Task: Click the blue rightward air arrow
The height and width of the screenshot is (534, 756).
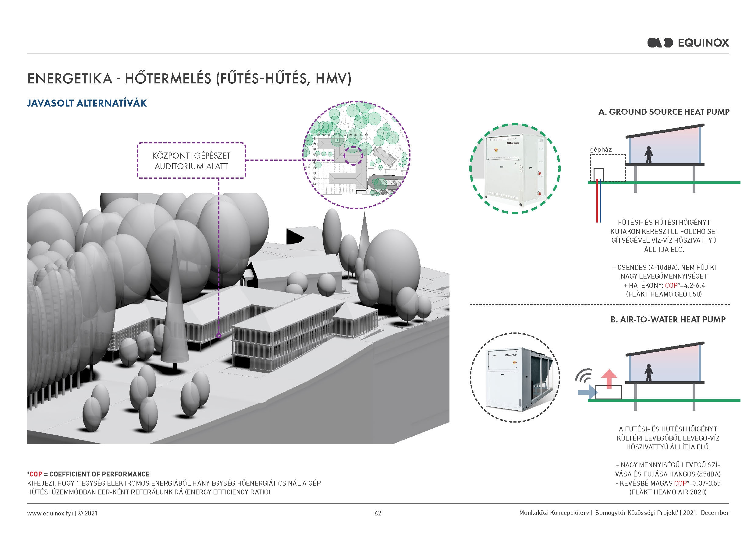Action: 587,392
